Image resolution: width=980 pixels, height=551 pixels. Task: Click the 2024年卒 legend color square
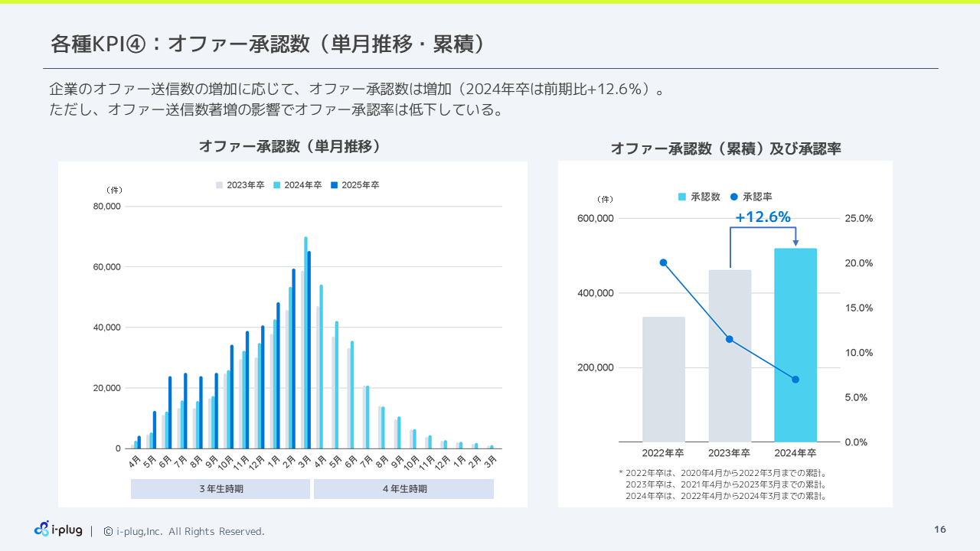tap(277, 185)
